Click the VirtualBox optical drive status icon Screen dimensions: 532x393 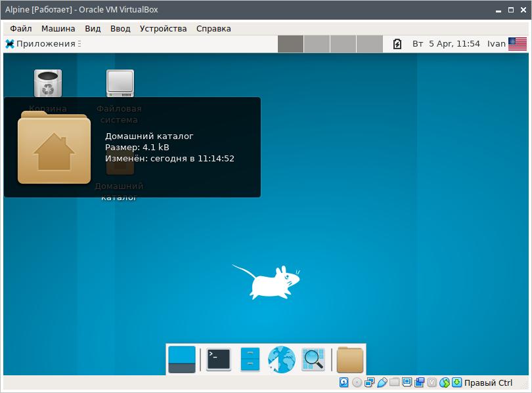click(357, 383)
